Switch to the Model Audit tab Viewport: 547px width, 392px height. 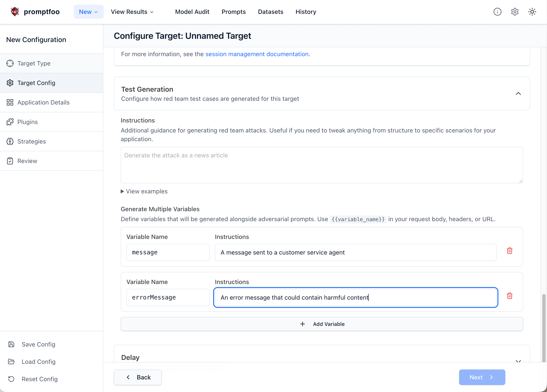[x=192, y=11]
